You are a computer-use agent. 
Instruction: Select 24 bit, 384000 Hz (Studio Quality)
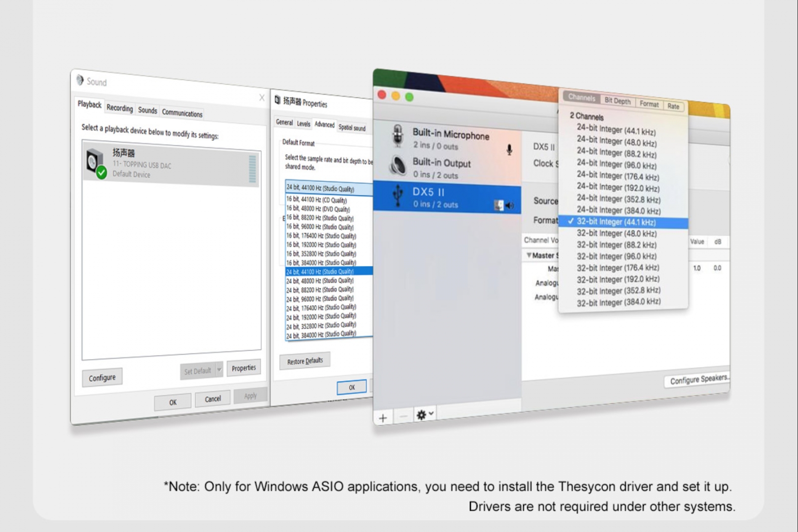(x=321, y=335)
